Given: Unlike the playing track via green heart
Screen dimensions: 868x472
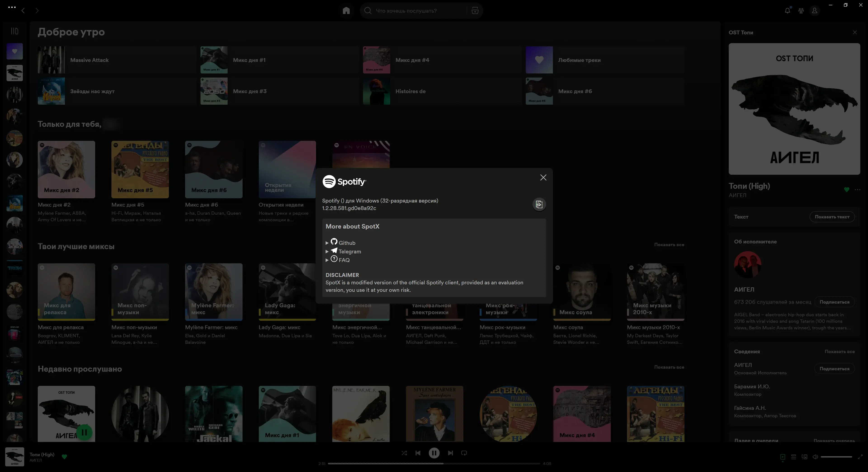Looking at the screenshot, I should coord(64,457).
